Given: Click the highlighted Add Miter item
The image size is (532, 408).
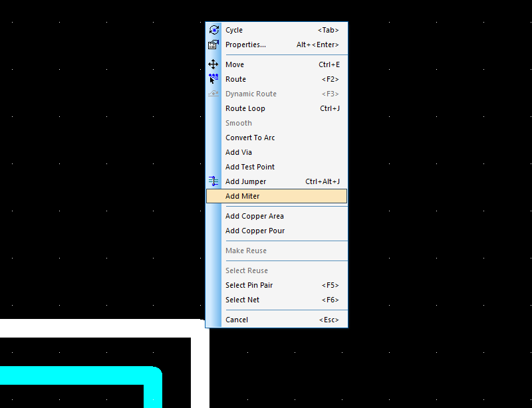Looking at the screenshot, I should (x=243, y=196).
